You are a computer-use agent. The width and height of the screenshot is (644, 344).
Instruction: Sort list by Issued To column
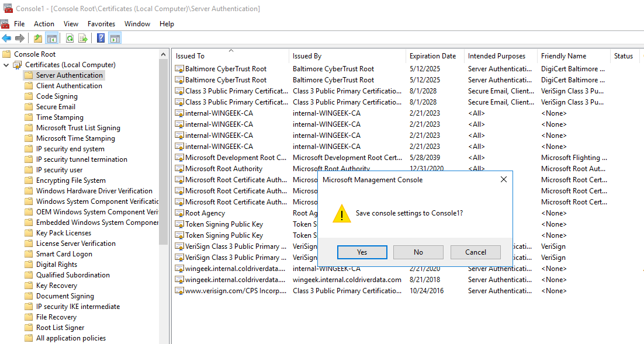[191, 56]
